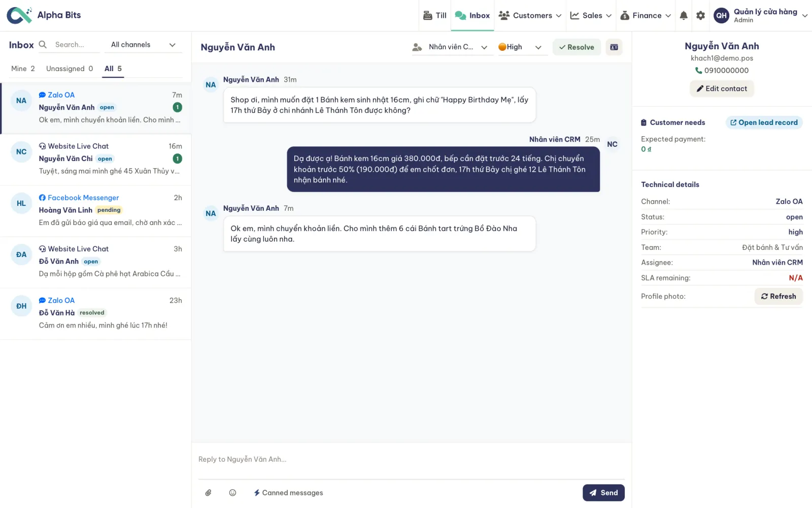Open lead record link
The image size is (812, 508).
point(764,122)
